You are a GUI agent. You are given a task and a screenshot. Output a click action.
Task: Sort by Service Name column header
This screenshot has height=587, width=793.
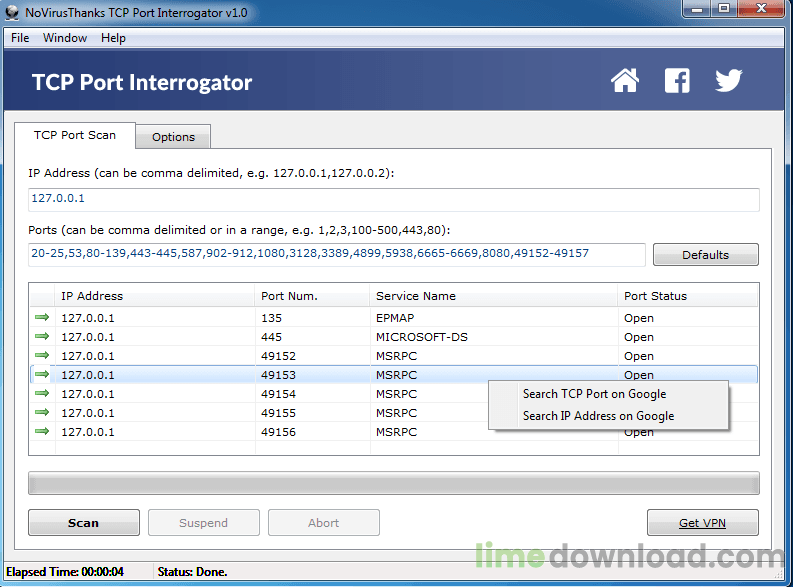click(494, 296)
